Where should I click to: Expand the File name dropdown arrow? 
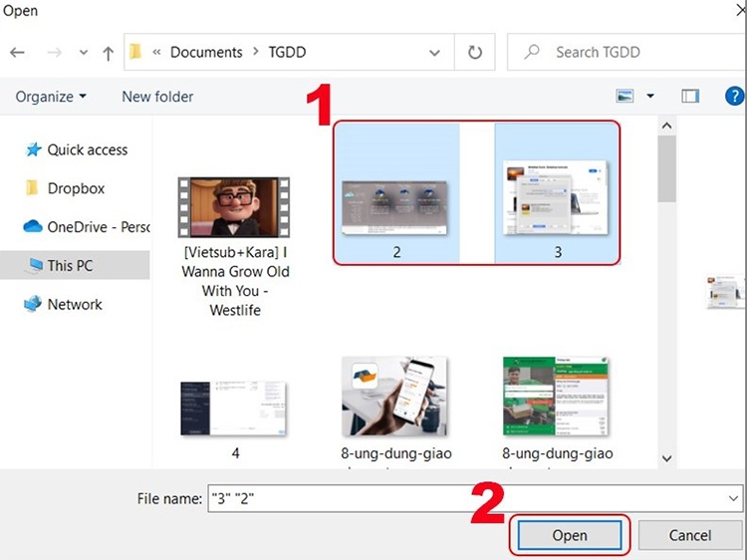(733, 498)
